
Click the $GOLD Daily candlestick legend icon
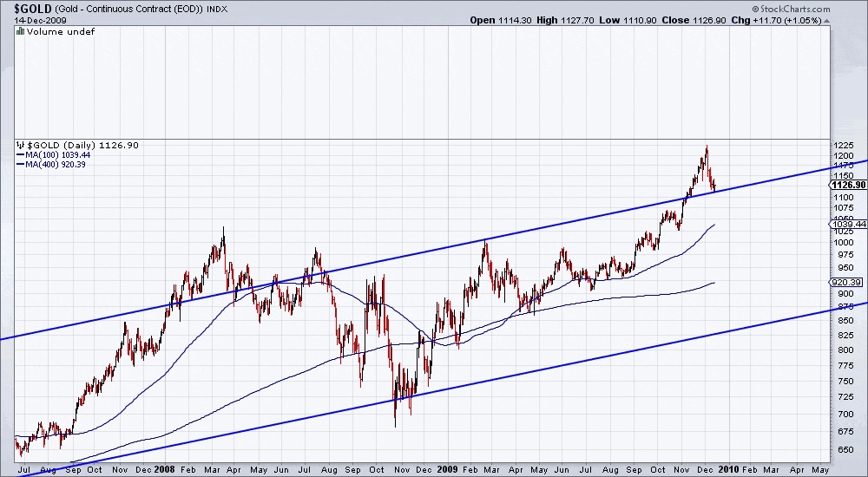(19, 145)
